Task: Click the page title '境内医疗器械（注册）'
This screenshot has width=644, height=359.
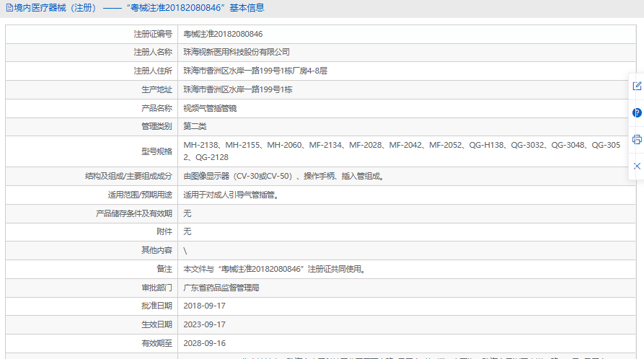Action: 55,8
